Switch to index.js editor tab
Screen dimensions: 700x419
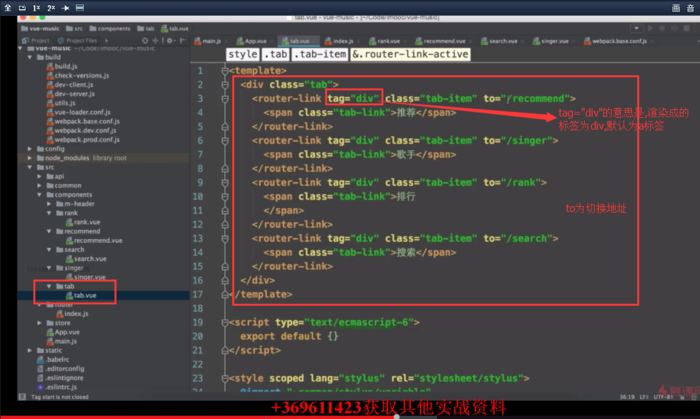(x=339, y=41)
